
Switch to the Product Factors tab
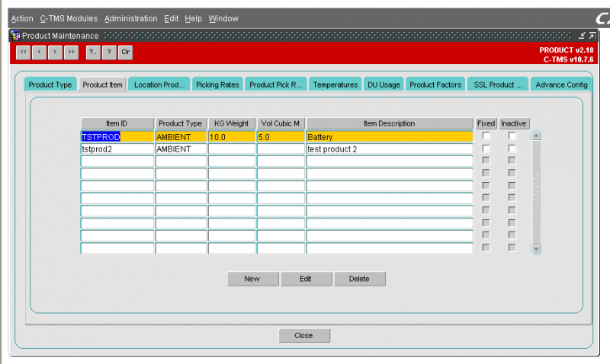tap(435, 85)
